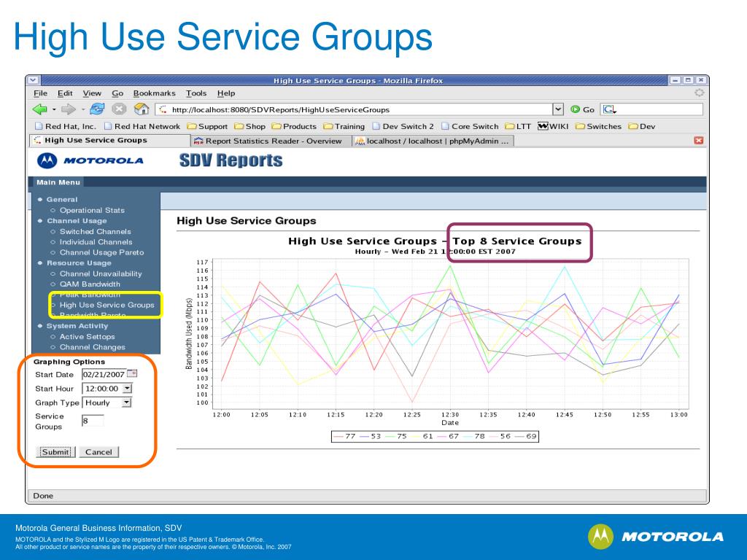
Task: Switch to the High Use Service Groups tab
Action: click(110, 141)
